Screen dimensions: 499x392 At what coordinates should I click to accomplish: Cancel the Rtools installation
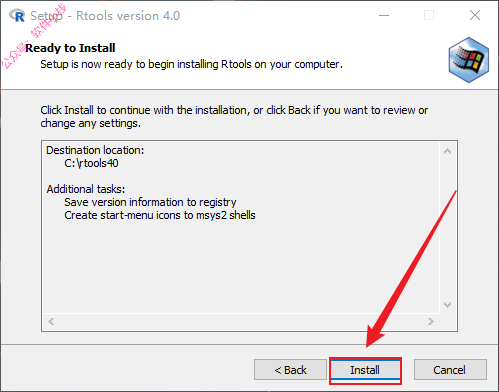tap(450, 370)
